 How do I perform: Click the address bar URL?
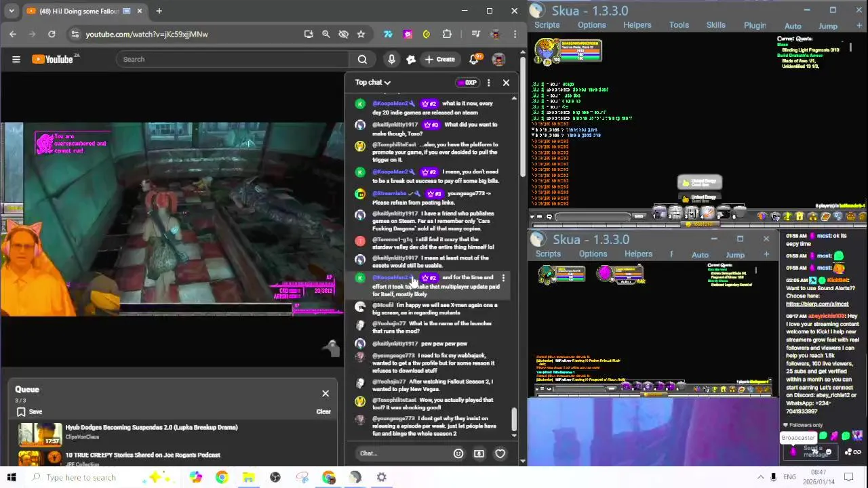click(x=146, y=34)
